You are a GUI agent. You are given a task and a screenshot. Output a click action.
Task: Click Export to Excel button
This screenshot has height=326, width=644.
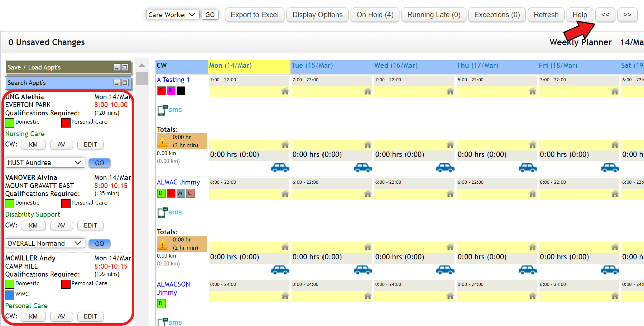[254, 15]
